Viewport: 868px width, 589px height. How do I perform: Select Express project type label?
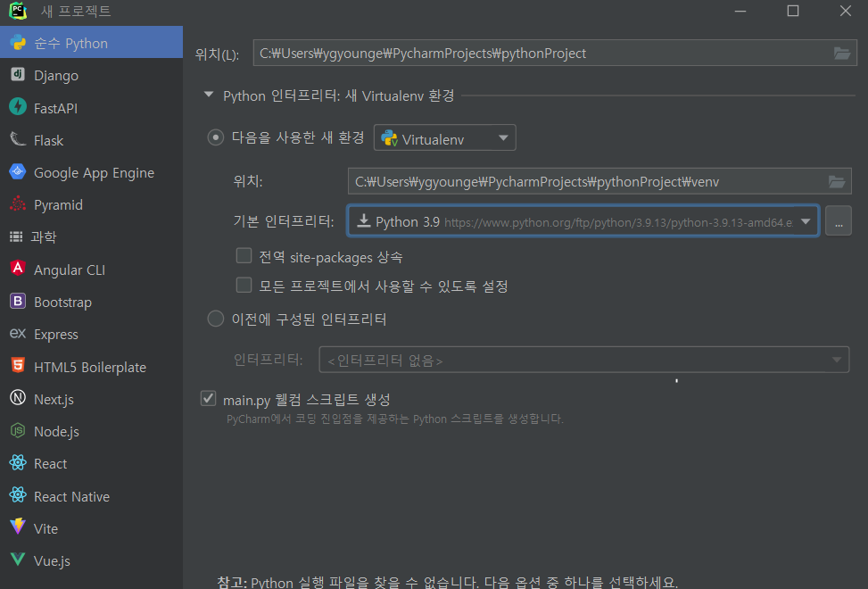56,335
